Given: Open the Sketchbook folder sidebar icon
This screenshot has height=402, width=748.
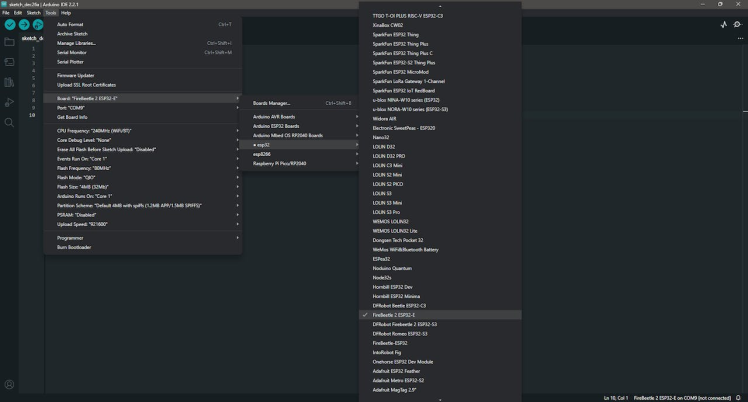Looking at the screenshot, I should pos(9,42).
